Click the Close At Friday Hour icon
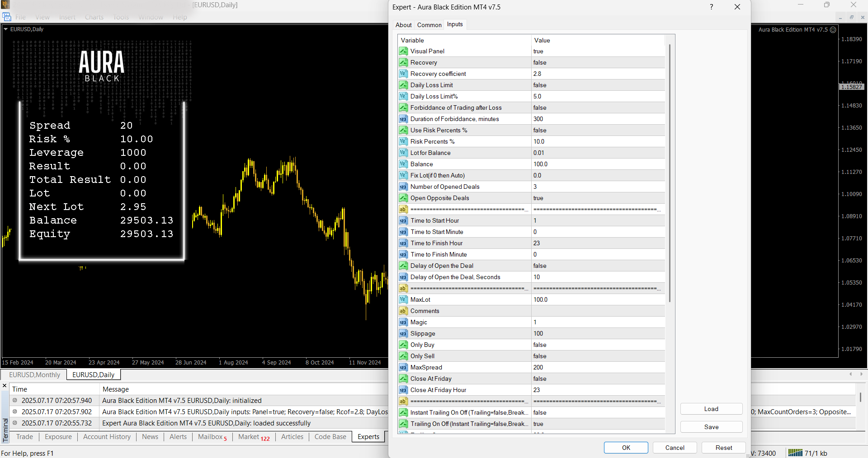Screen dimensions: 868x458 (x=403, y=390)
